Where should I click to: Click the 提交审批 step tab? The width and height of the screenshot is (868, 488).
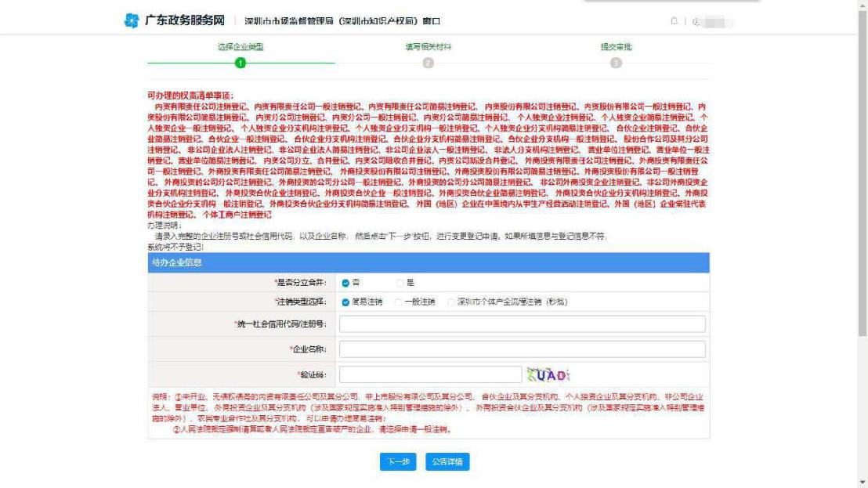616,47
